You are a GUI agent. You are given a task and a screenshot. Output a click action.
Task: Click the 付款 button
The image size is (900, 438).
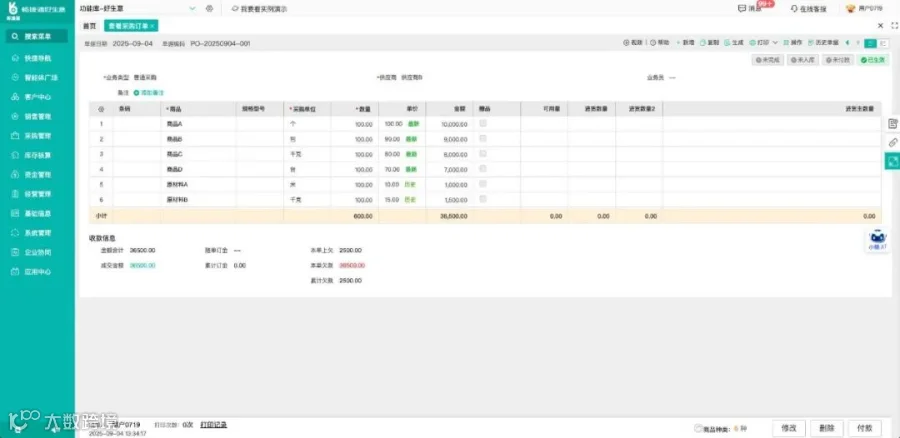(864, 428)
